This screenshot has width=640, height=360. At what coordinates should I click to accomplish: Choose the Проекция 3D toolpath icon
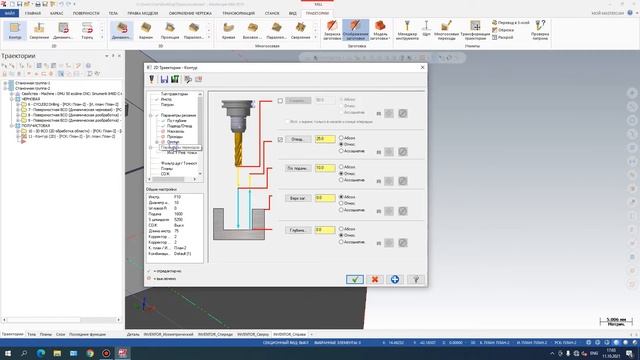click(x=170, y=31)
